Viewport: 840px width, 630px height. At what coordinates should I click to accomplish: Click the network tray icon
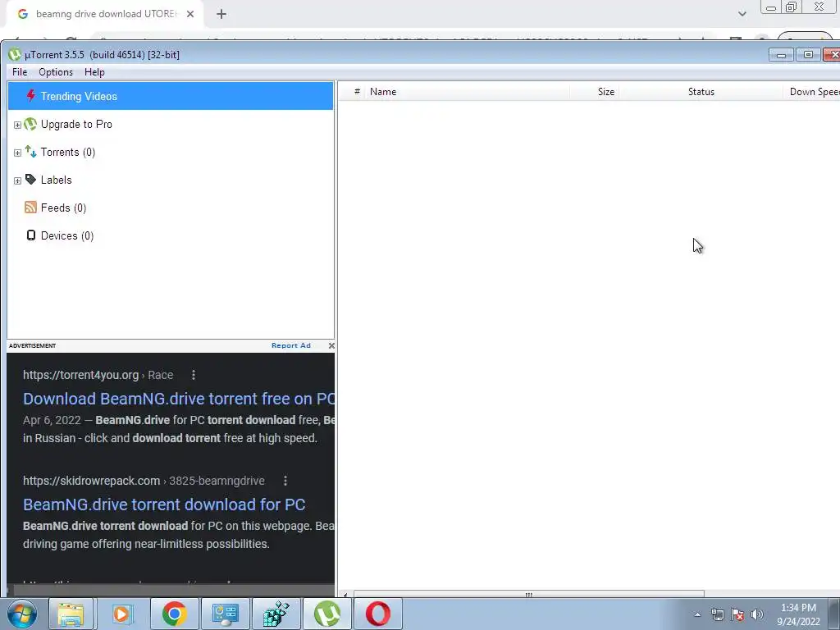[717, 614]
